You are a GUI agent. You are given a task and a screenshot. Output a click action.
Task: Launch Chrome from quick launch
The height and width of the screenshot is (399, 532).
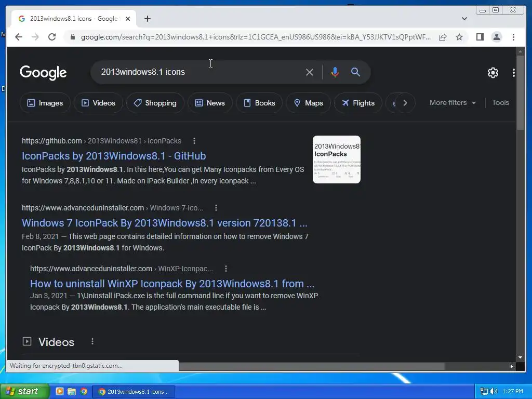84,392
